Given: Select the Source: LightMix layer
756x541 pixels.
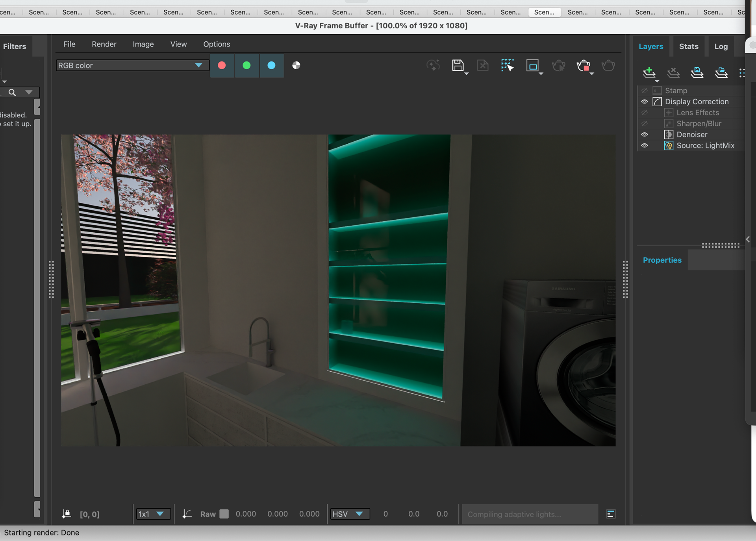Looking at the screenshot, I should 705,146.
